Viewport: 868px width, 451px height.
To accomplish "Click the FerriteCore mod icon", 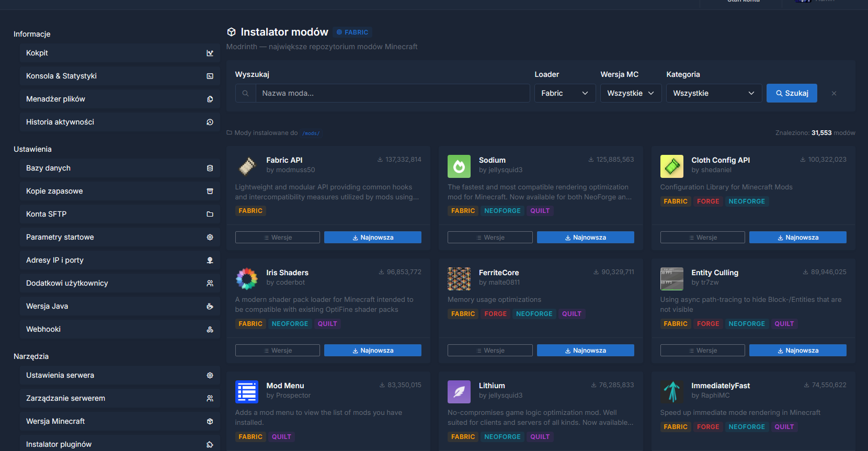I will click(459, 279).
